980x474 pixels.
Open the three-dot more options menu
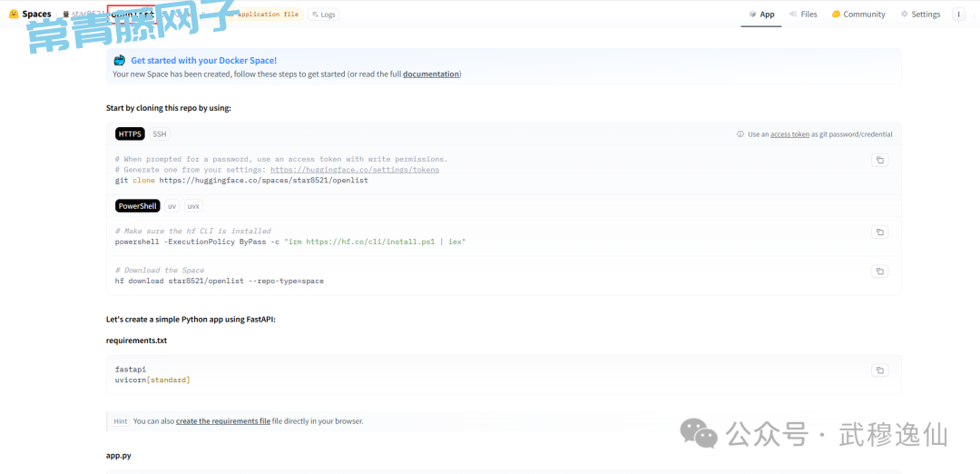(x=958, y=15)
